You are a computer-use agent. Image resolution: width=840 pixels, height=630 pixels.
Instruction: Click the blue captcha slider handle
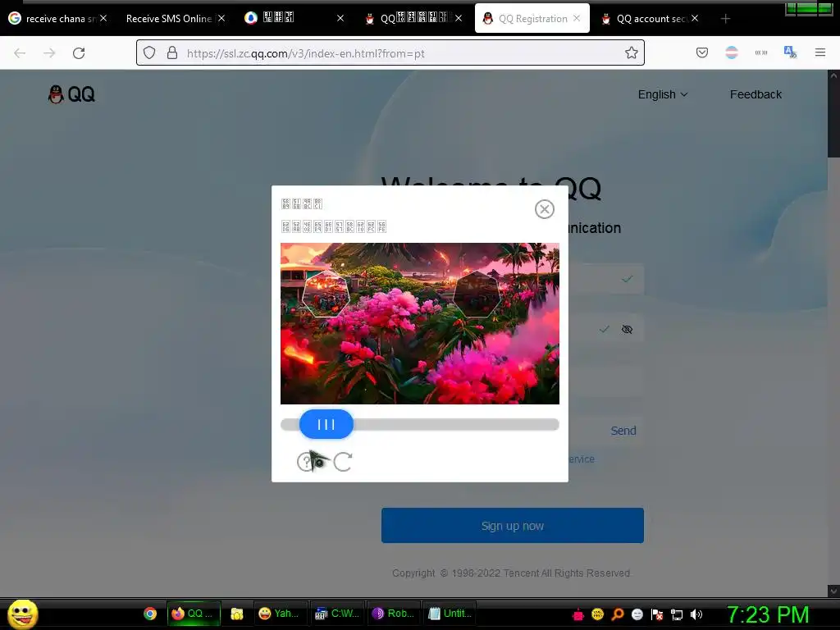pyautogui.click(x=326, y=424)
